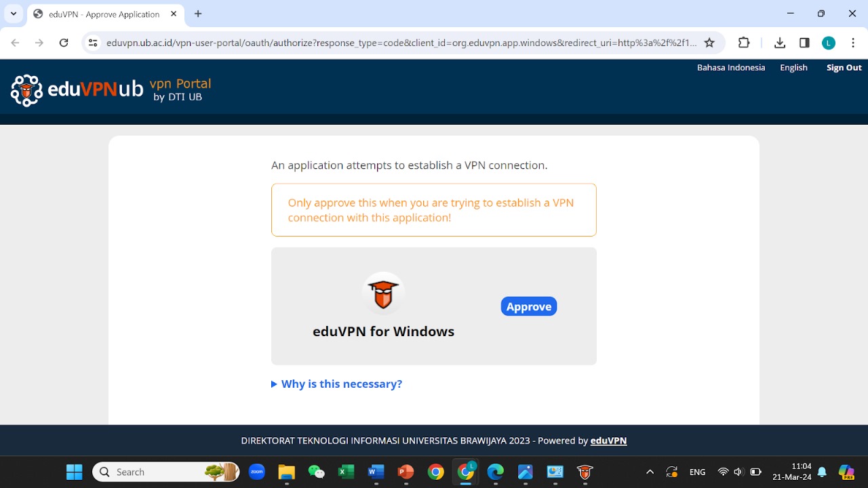Open Zoom from taskbar
868x488 pixels.
[257, 472]
